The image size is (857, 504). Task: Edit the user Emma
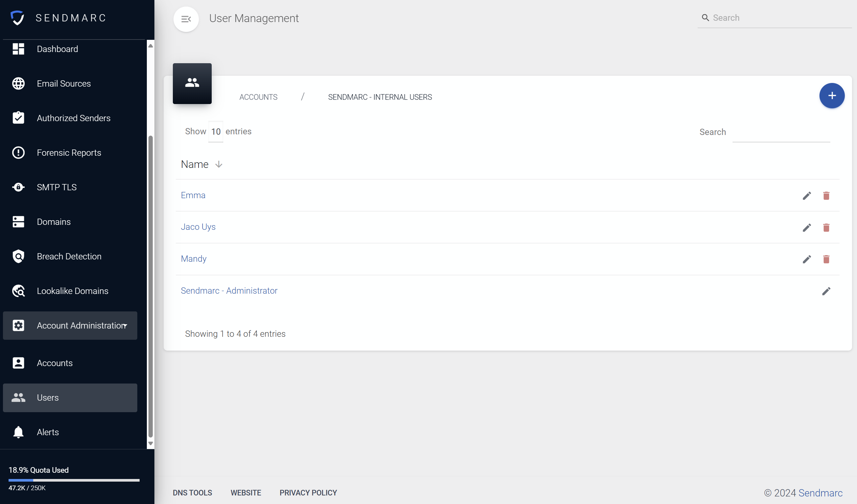[807, 196]
